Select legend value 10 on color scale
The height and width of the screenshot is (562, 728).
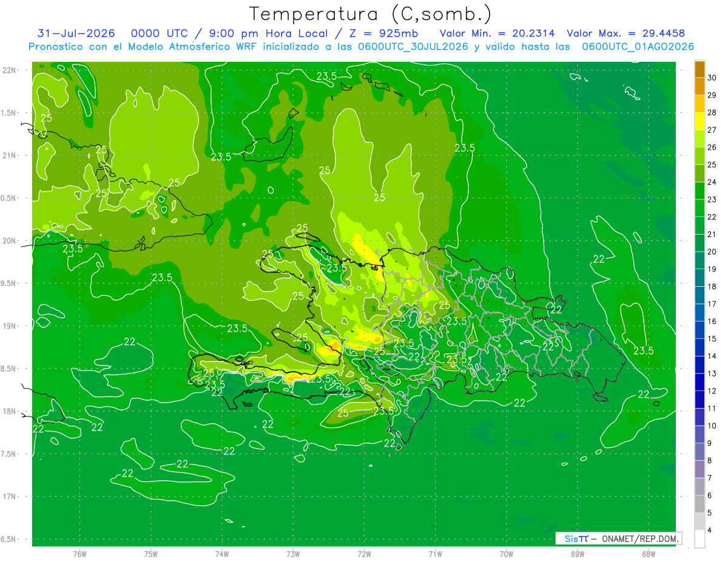(712, 426)
